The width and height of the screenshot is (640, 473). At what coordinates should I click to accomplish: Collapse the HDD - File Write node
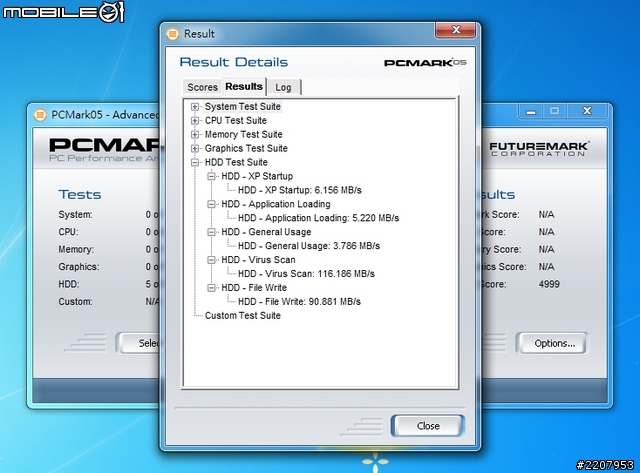point(211,288)
